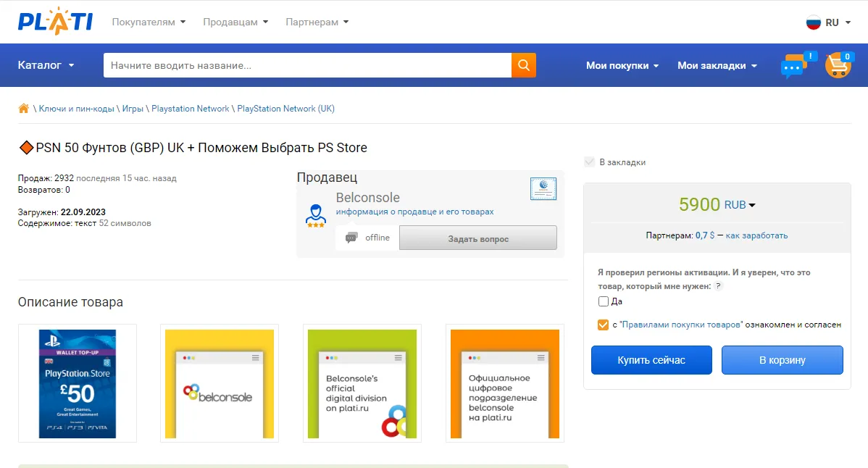
Task: Toggle the purchase rules agreement checkbox
Action: tap(604, 325)
